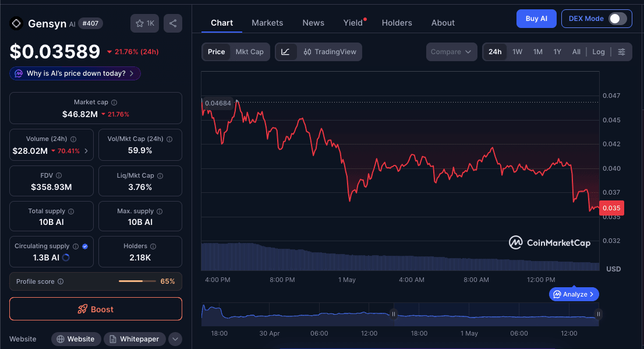Image resolution: width=644 pixels, height=349 pixels.
Task: Switch to the Markets tab
Action: 267,23
